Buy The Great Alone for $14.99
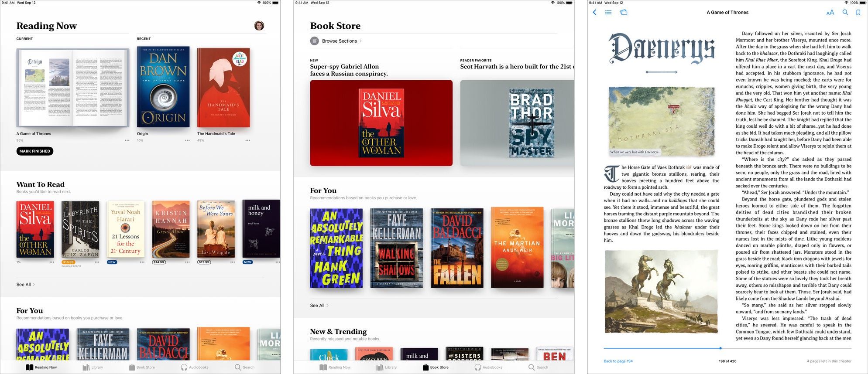868x374 pixels. (x=159, y=262)
